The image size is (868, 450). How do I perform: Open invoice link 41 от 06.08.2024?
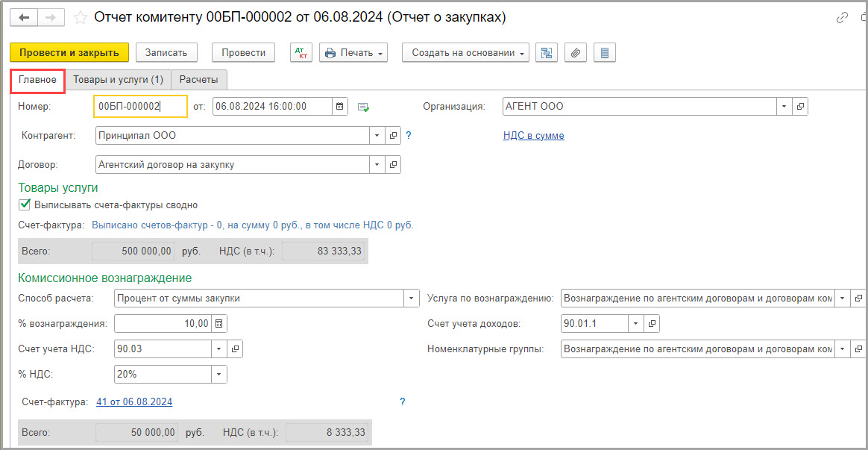[134, 401]
